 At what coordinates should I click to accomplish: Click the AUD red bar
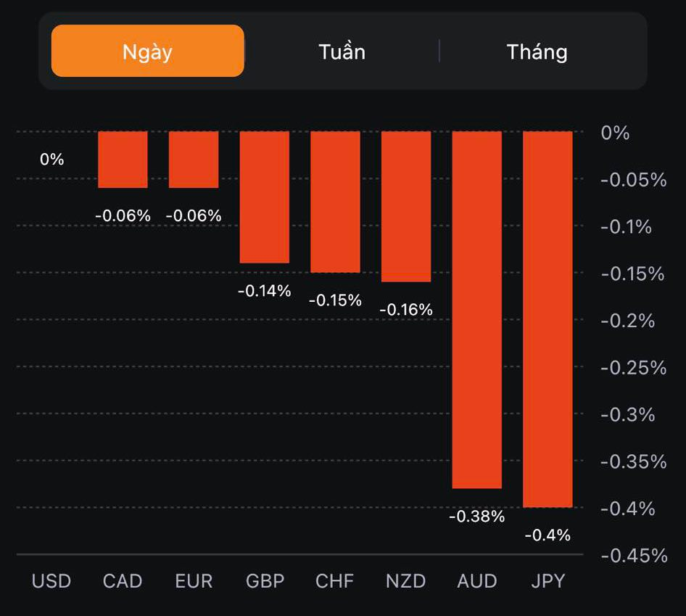(476, 310)
